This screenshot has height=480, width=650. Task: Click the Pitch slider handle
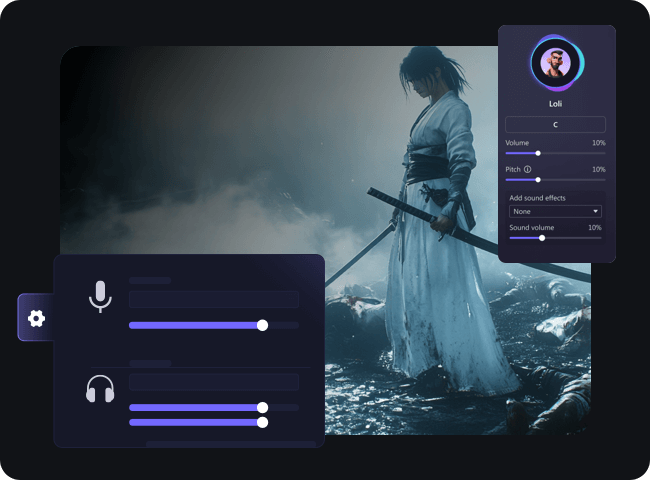[x=538, y=180]
